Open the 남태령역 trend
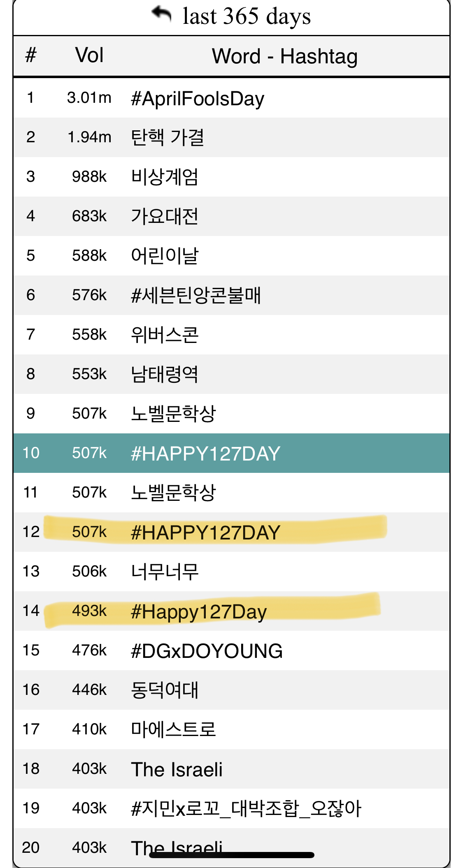 pyautogui.click(x=231, y=374)
